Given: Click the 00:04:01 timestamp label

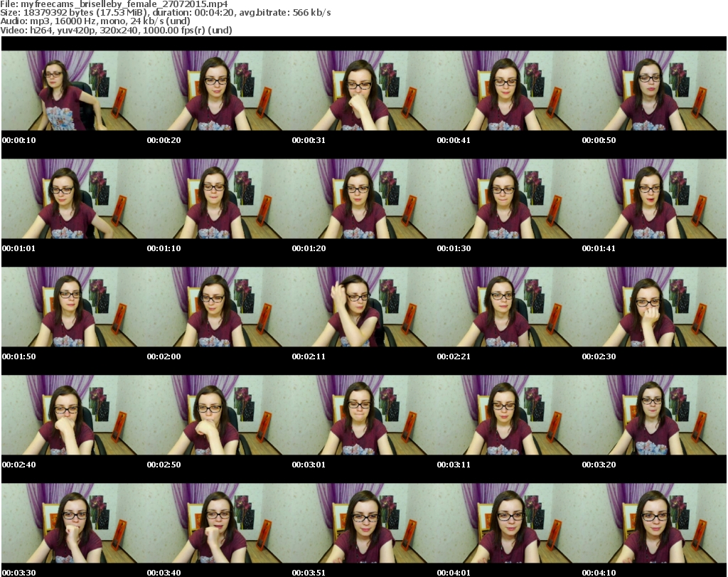Looking at the screenshot, I should coord(454,572).
